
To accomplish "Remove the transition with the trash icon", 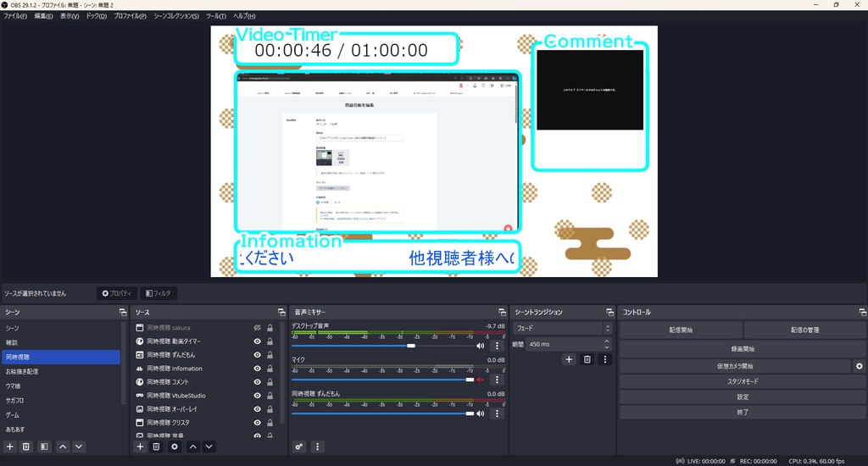I will tap(587, 359).
